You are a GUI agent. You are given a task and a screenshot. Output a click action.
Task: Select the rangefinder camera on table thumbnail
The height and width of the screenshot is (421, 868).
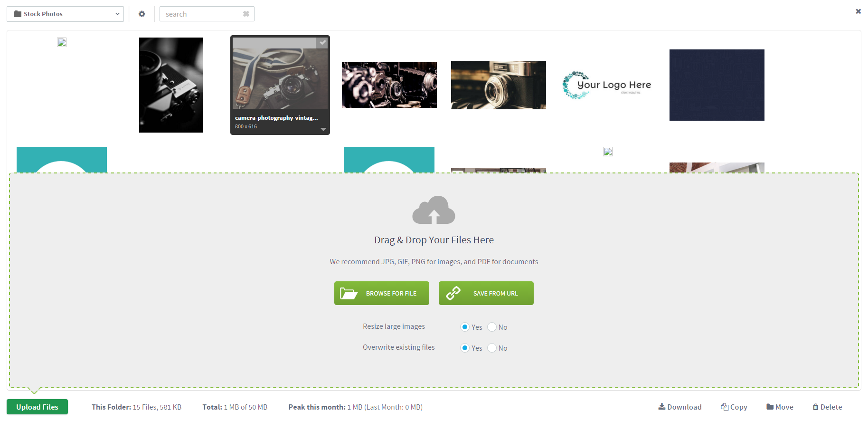tap(499, 85)
